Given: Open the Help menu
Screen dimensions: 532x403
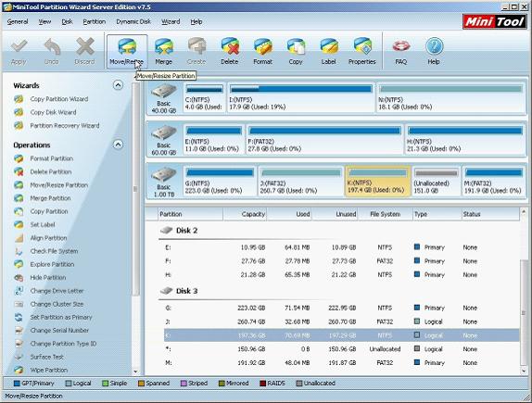Looking at the screenshot, I should coord(196,21).
